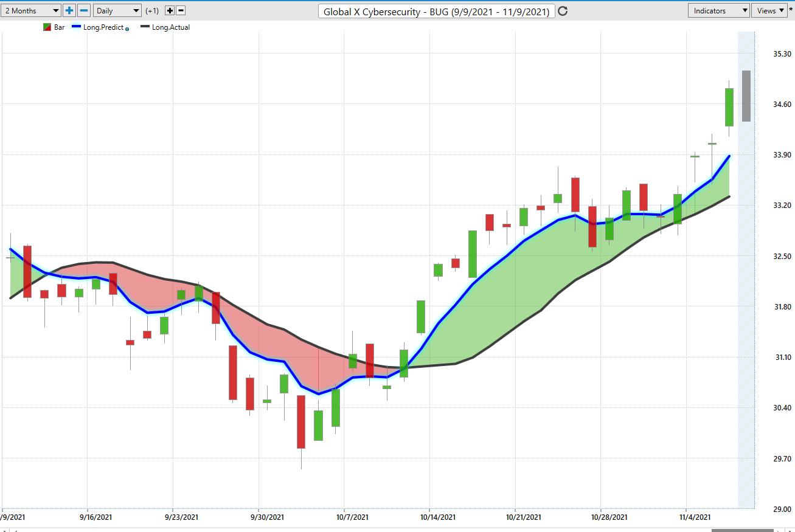Click the 10/7/2021 date axis label

click(352, 517)
